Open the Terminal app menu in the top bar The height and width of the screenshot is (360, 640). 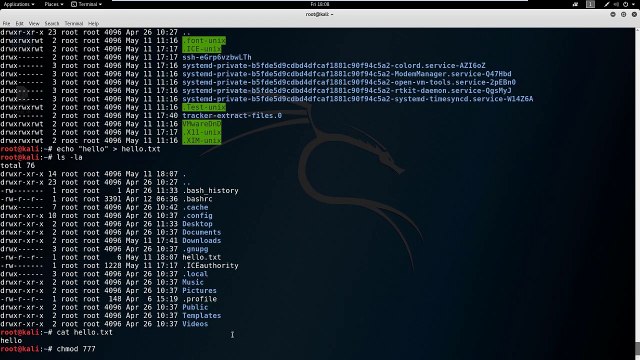point(87,4)
